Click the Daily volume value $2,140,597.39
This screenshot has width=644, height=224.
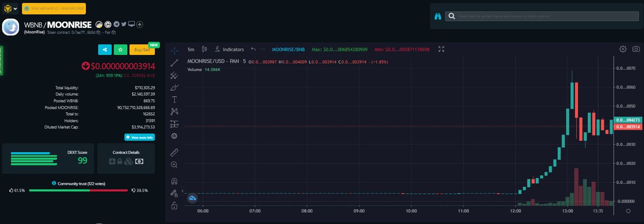tap(142, 94)
